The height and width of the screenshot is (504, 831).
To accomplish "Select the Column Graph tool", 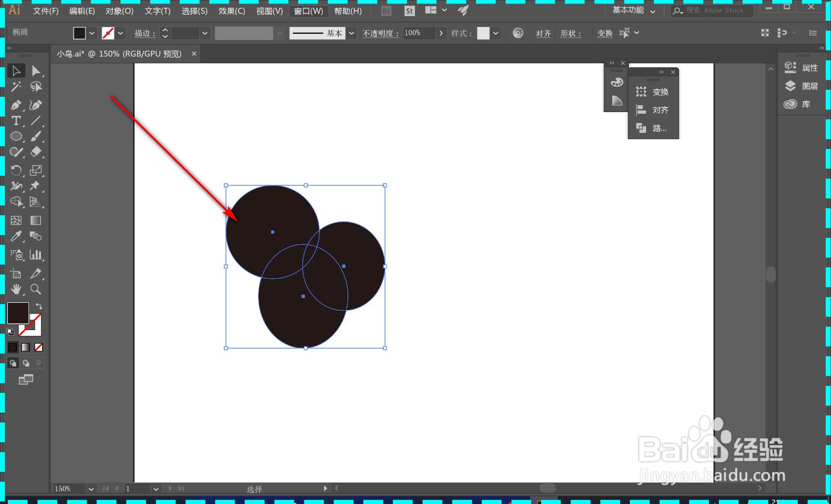I will [36, 254].
